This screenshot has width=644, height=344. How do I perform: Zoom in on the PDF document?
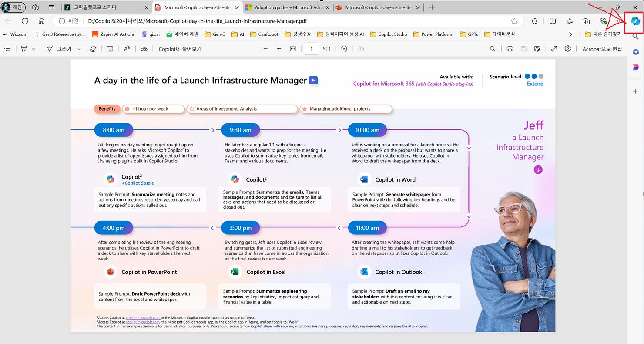(279, 49)
